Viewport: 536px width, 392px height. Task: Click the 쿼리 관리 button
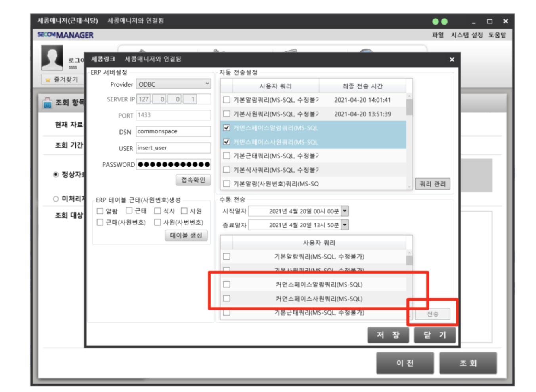[x=432, y=184]
